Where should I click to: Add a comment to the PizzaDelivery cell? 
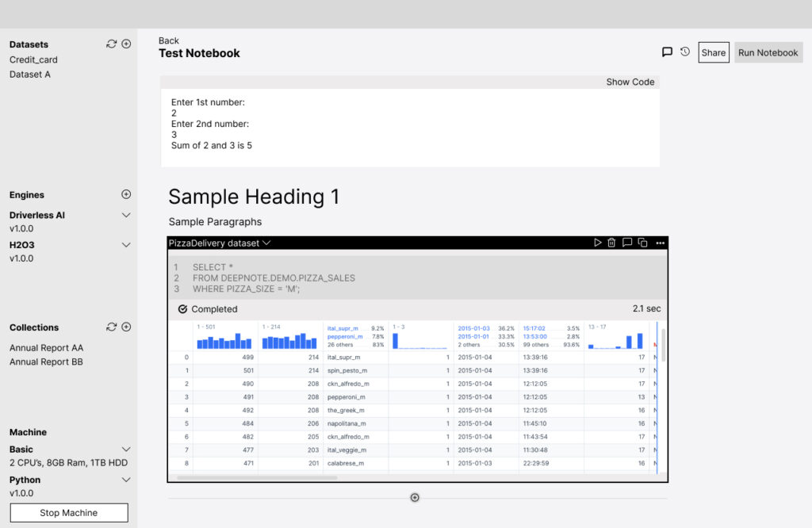(626, 243)
